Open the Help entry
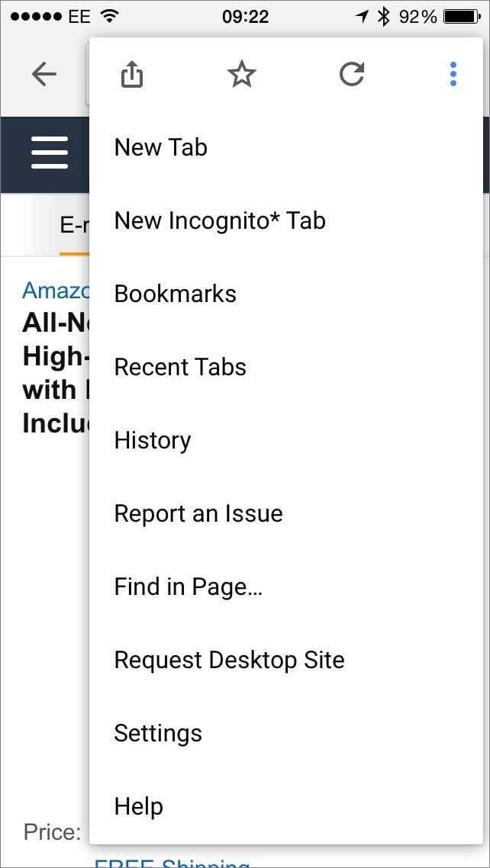This screenshot has width=490, height=868. pyautogui.click(x=138, y=806)
